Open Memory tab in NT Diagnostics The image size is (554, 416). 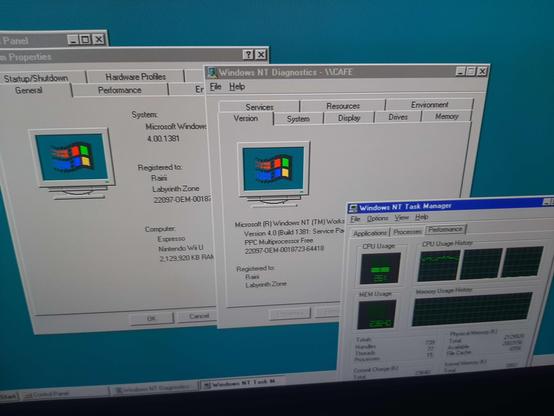tap(447, 116)
